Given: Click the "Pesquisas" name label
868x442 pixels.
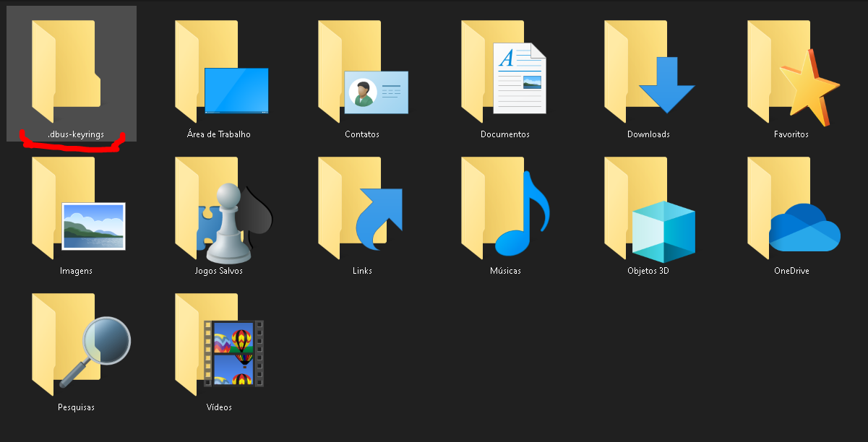Looking at the screenshot, I should tap(76, 407).
